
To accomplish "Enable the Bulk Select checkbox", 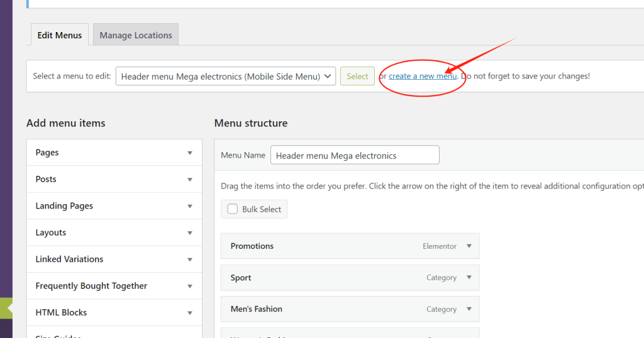I will [x=233, y=209].
